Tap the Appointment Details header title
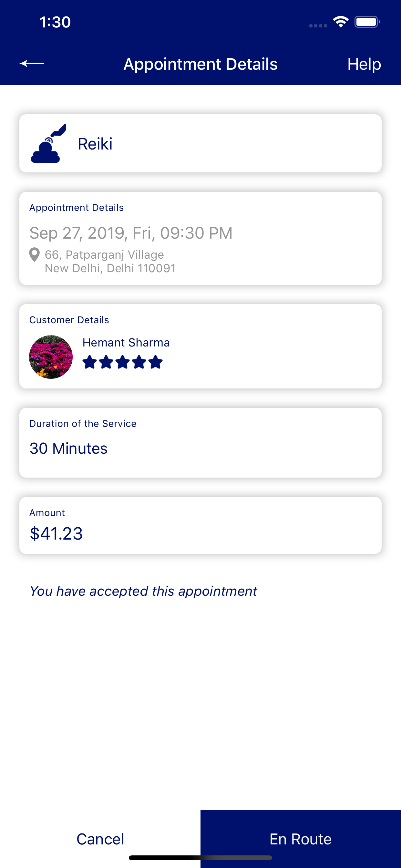Viewport: 401px width, 868px height. [x=200, y=64]
